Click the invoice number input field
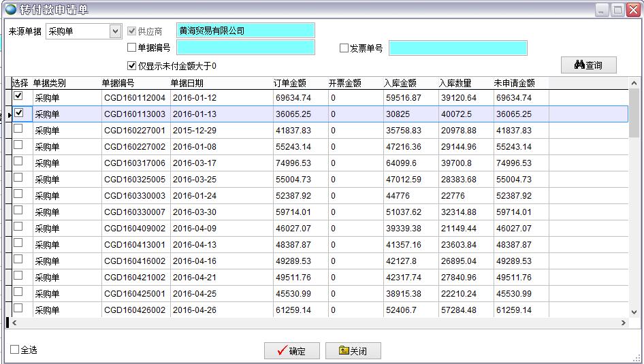644x364 pixels. (457, 48)
